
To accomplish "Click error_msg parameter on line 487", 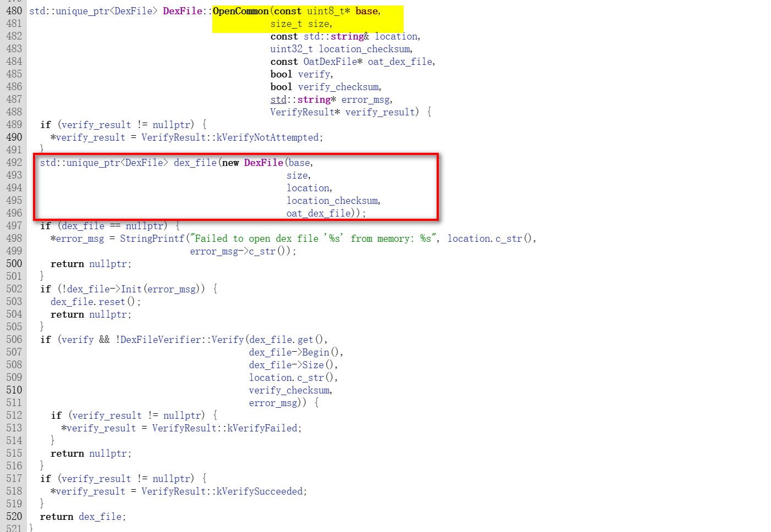I will pos(366,99).
